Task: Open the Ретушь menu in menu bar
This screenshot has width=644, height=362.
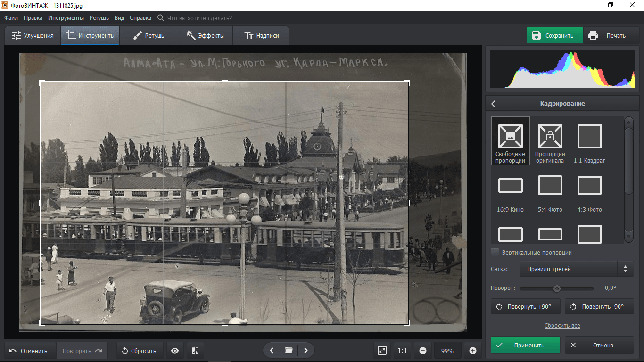Action: pyautogui.click(x=99, y=18)
